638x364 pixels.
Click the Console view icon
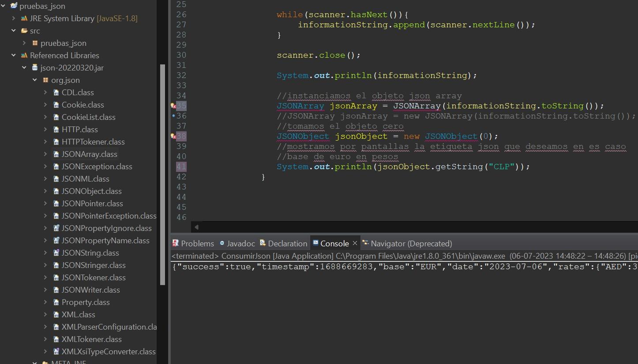click(315, 243)
